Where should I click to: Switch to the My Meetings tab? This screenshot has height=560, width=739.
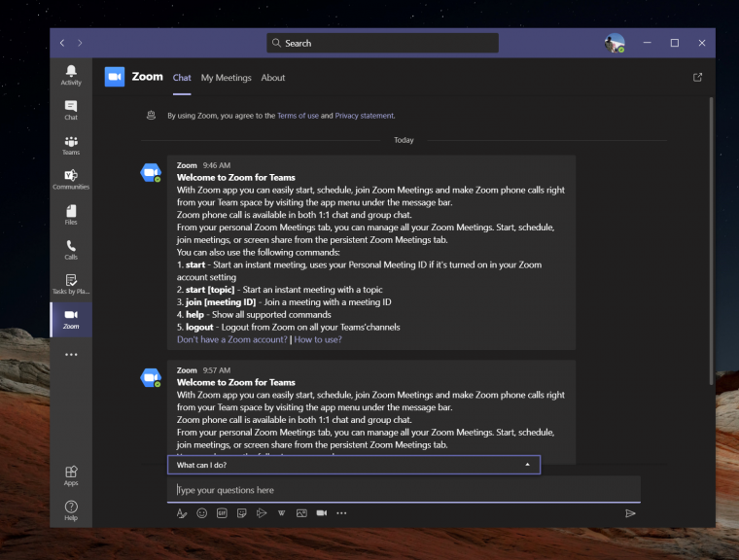pyautogui.click(x=227, y=78)
